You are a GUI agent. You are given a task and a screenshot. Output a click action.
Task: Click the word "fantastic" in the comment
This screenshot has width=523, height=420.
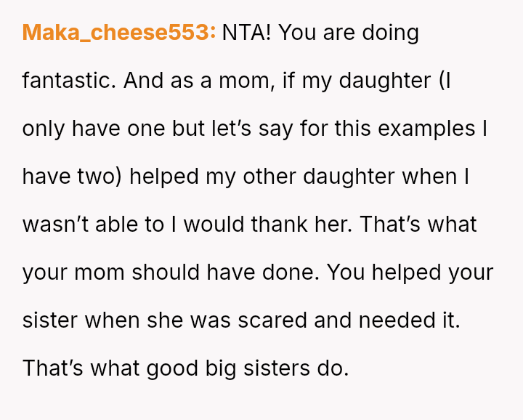tap(68, 81)
